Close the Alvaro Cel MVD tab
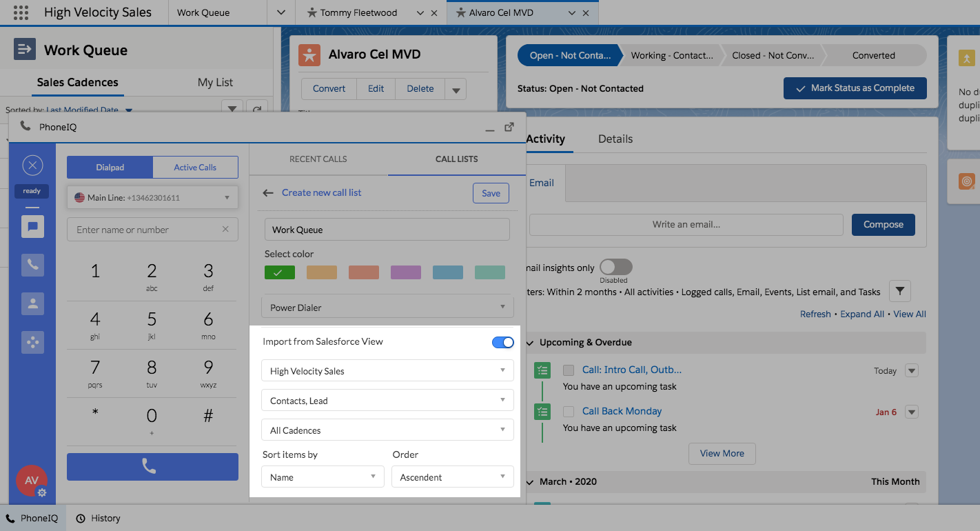Viewport: 980px width, 531px height. 586,13
